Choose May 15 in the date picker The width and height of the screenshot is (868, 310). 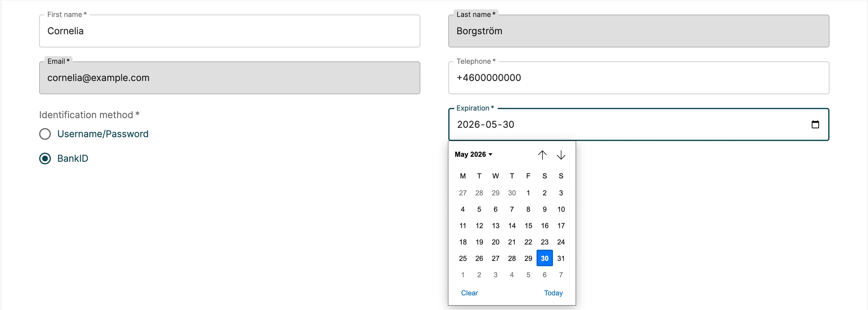click(528, 226)
